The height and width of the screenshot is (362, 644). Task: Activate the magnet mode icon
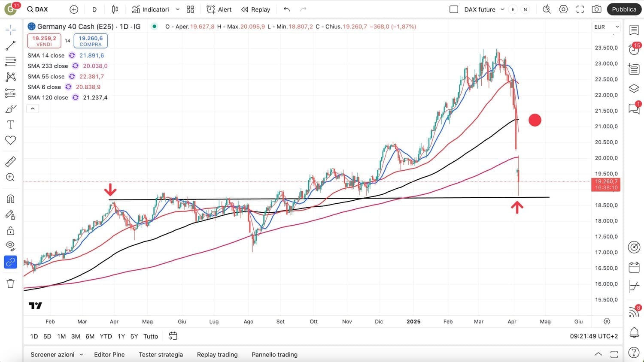click(10, 199)
